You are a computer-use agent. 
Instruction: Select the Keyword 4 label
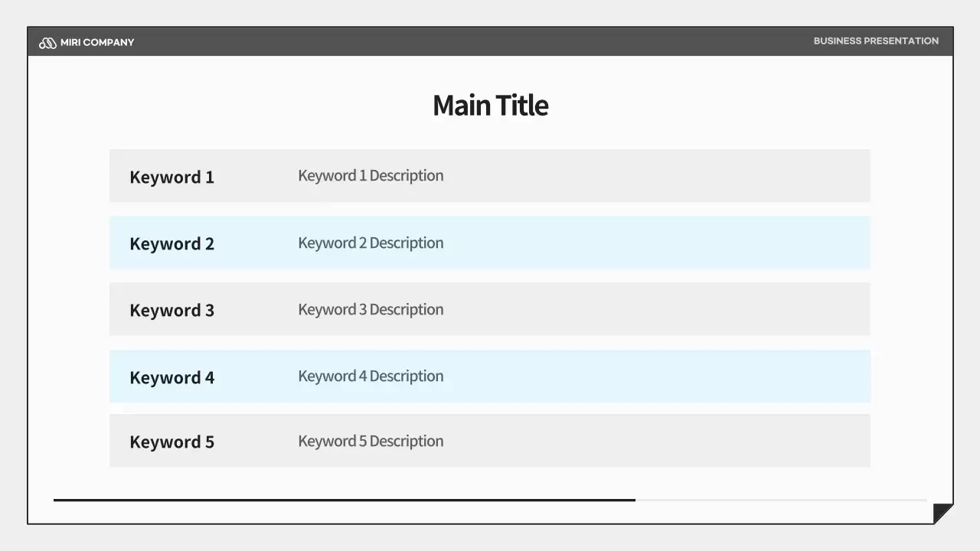coord(171,377)
